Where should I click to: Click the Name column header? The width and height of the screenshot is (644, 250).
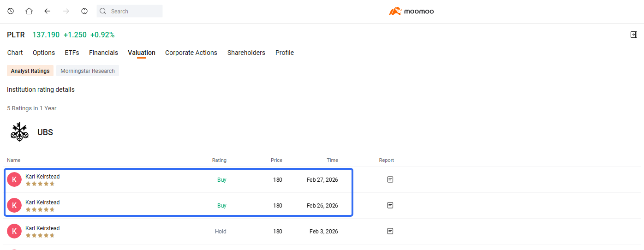14,160
